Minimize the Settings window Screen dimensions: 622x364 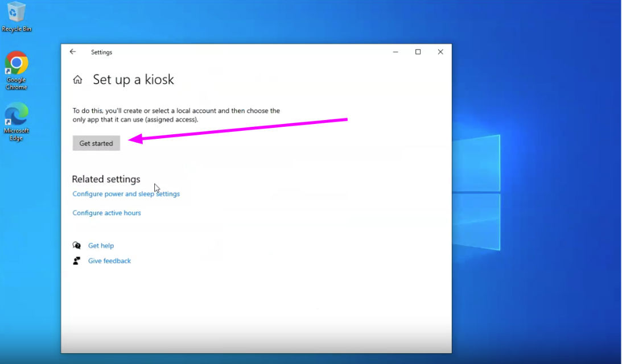[x=396, y=52]
